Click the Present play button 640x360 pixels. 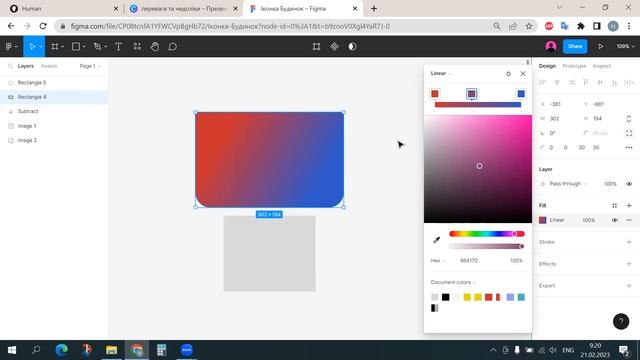[x=600, y=47]
